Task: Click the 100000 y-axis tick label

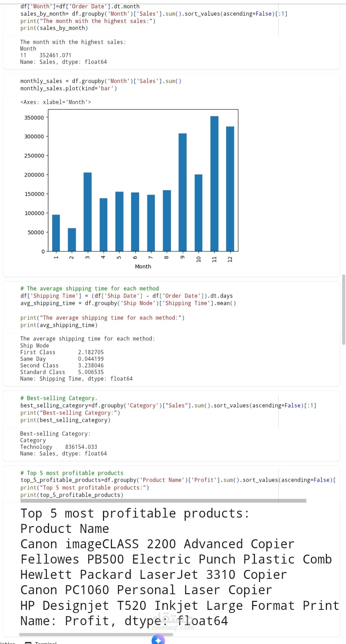Action: [34, 213]
